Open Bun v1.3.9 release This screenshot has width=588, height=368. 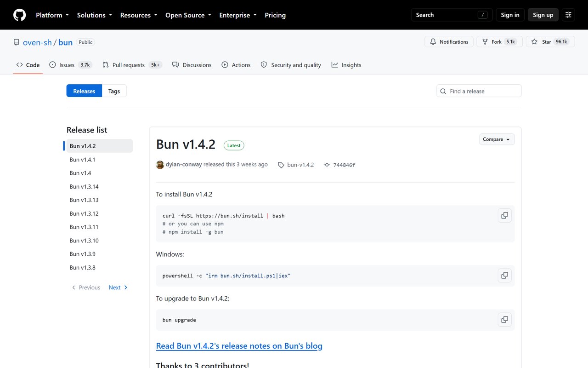coord(100,254)
